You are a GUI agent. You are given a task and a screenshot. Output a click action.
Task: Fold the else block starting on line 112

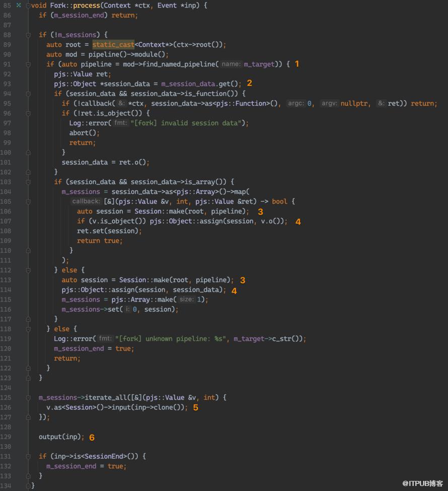point(28,270)
